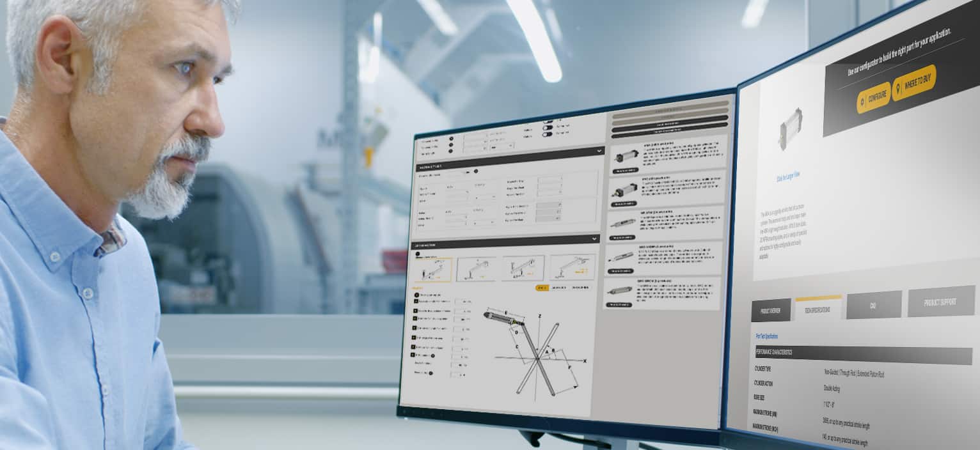The height and width of the screenshot is (450, 980).
Task: Select the second lifting motion diagram thumbnail
Action: (476, 269)
